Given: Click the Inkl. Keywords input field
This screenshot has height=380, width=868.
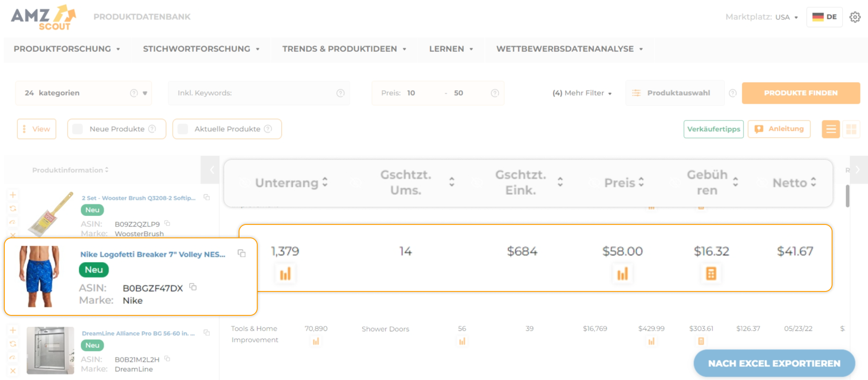Looking at the screenshot, I should coord(259,93).
